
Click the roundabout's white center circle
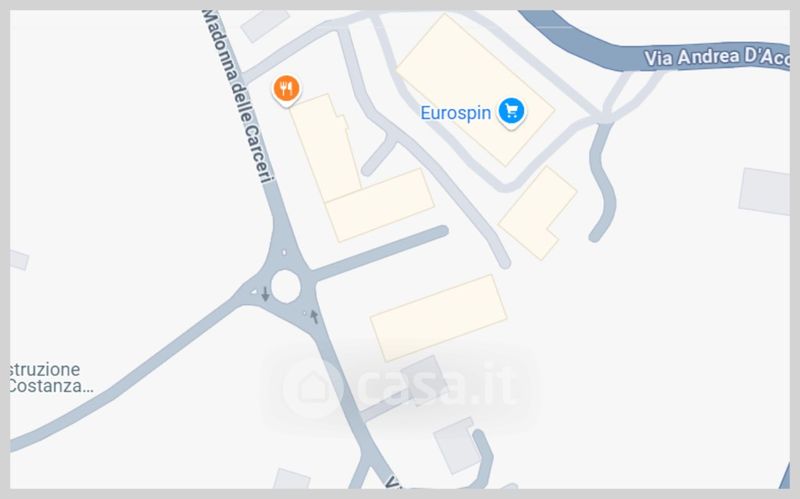click(285, 286)
